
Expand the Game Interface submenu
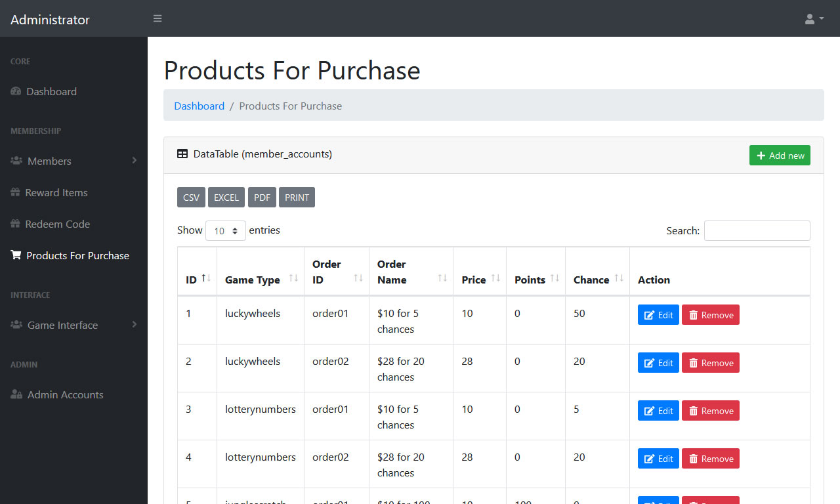(x=135, y=325)
